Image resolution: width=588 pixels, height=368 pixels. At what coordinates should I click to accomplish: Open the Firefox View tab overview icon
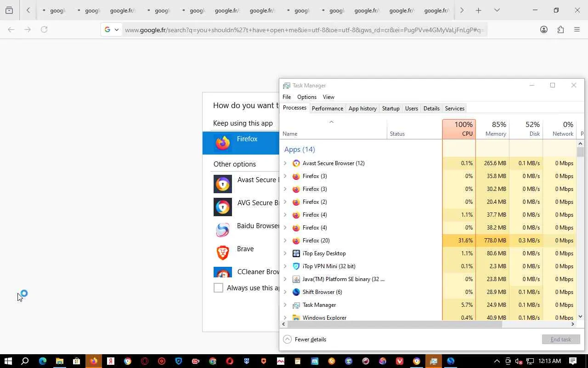[x=9, y=10]
